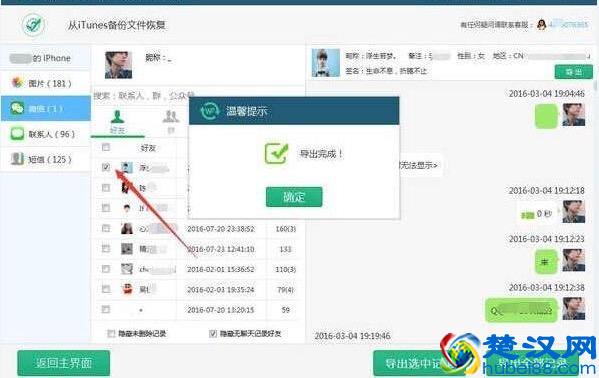Select the date 2016-07-20 13:20:15
Image resolution: width=599 pixels, height=378 pixels.
pos(221,310)
